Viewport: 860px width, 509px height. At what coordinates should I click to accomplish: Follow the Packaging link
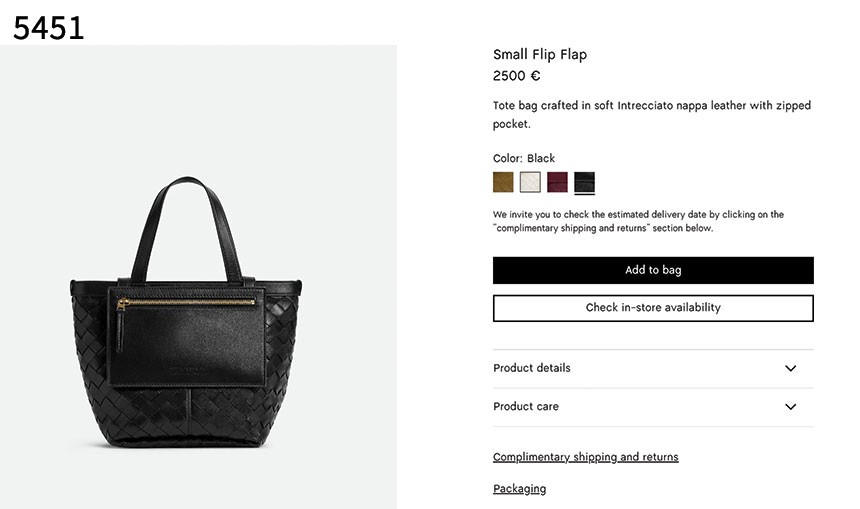[x=519, y=489]
